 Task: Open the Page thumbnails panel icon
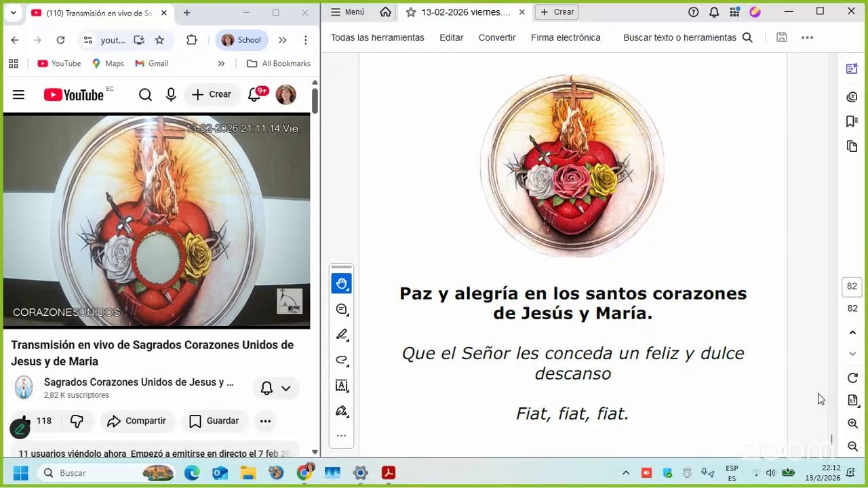(x=852, y=146)
